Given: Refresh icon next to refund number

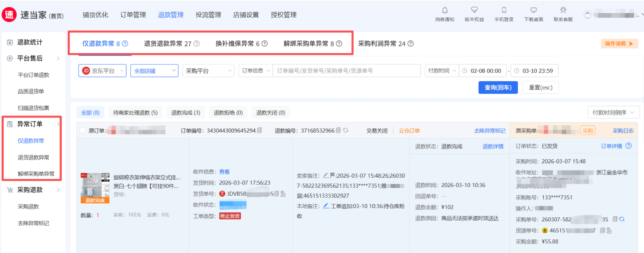Looking at the screenshot, I should (x=346, y=130).
